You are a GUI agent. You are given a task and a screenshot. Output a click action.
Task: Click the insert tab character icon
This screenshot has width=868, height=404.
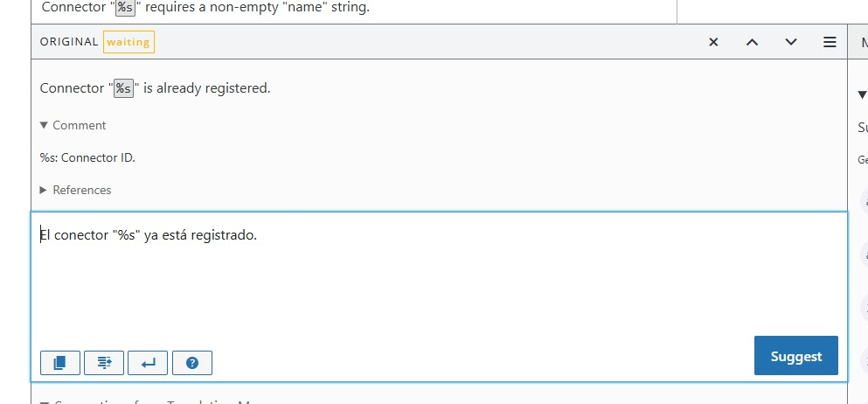pyautogui.click(x=104, y=362)
